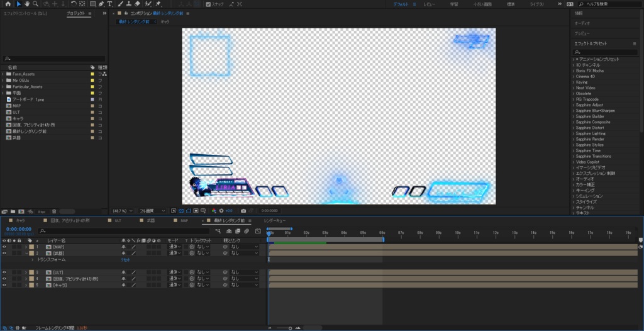Screen dimensions: 644x331
Task: Select the Hand tool
Action: click(x=26, y=4)
